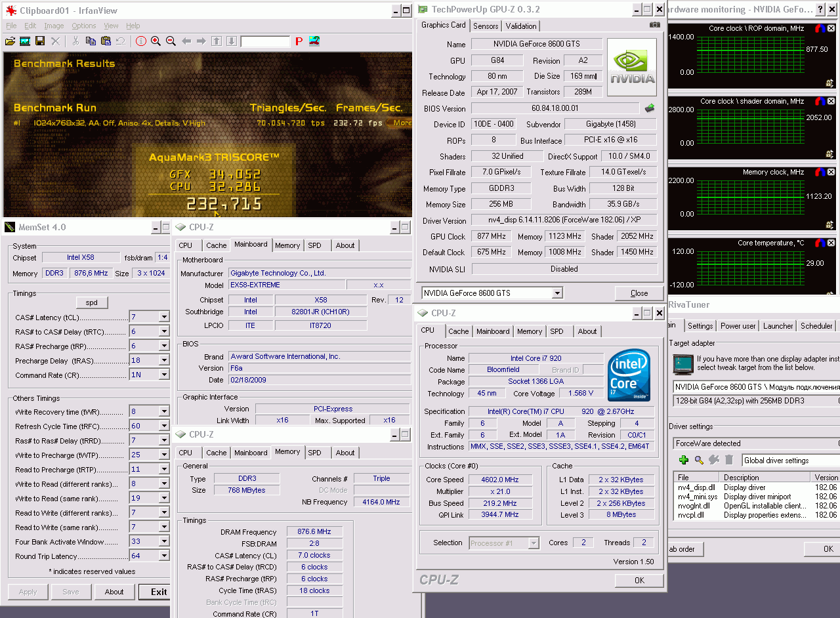Select the nv4_disp.dll row in RivaTuner file list
840x618 pixels.
click(x=757, y=487)
